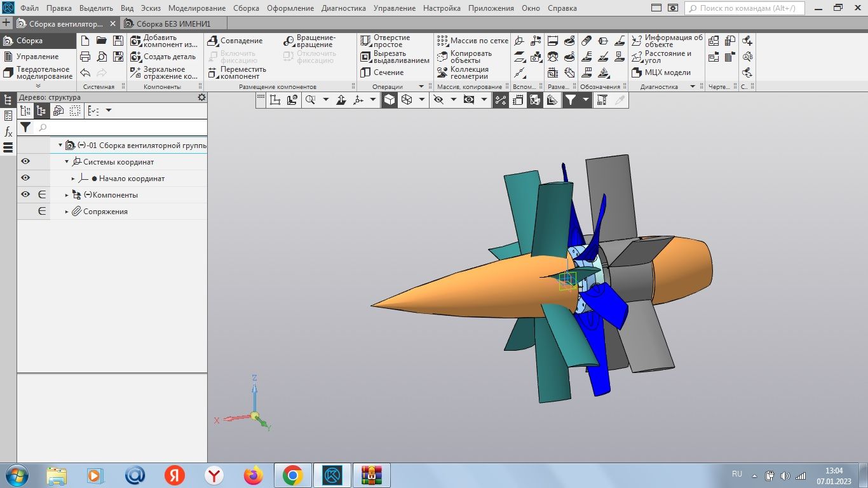The height and width of the screenshot is (488, 868).
Task: Hide Системы координат with eye icon
Action: 25,162
